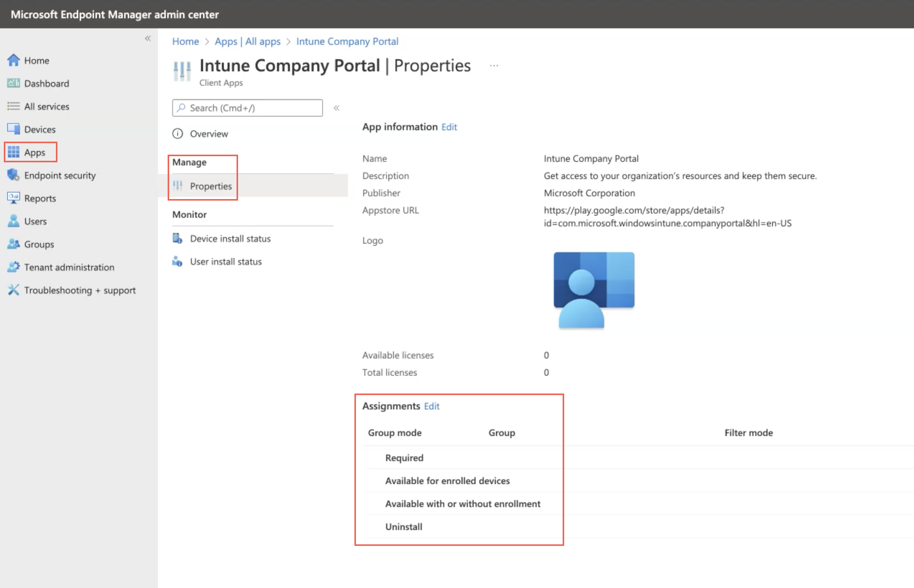Click the Apps grid icon

tap(13, 152)
